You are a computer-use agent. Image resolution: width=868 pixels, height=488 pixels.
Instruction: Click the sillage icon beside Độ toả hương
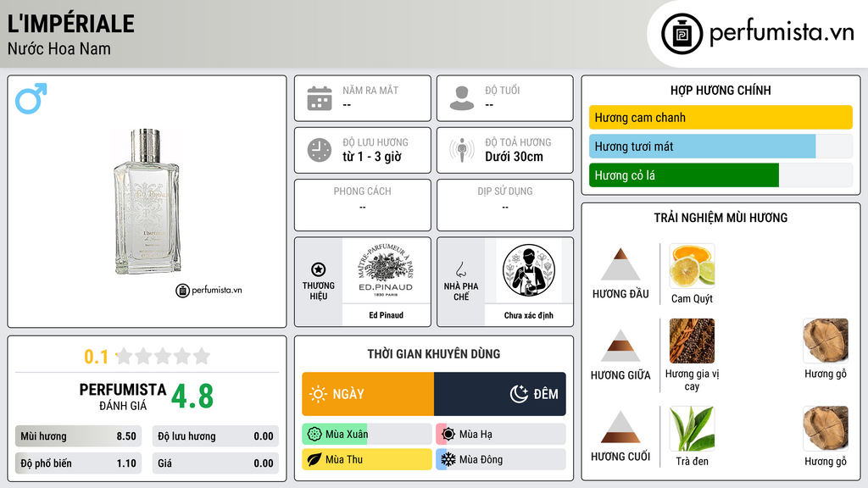pos(462,150)
